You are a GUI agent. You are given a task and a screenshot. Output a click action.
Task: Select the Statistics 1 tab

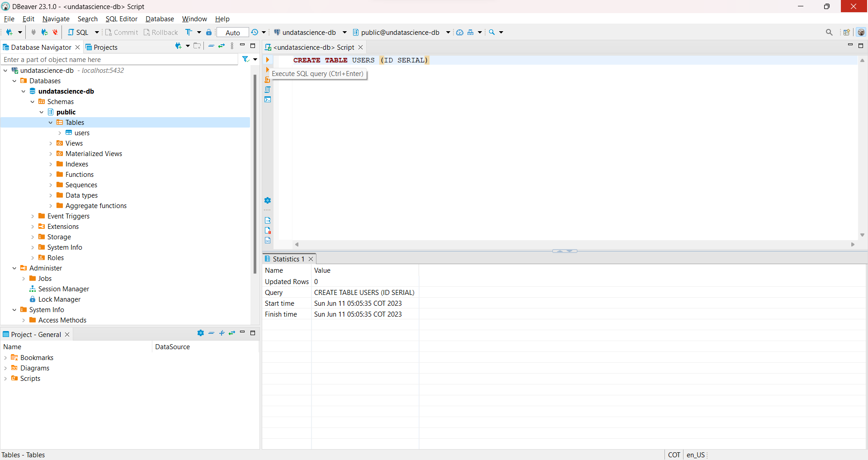click(x=288, y=259)
